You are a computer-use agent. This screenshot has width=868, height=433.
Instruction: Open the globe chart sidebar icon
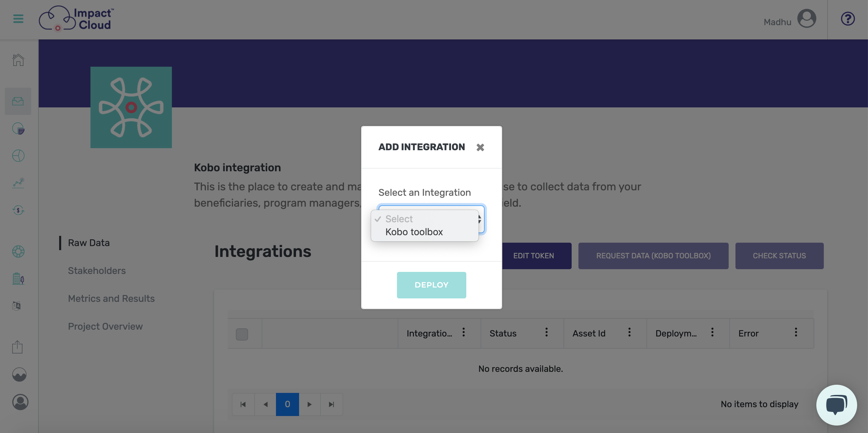[18, 156]
